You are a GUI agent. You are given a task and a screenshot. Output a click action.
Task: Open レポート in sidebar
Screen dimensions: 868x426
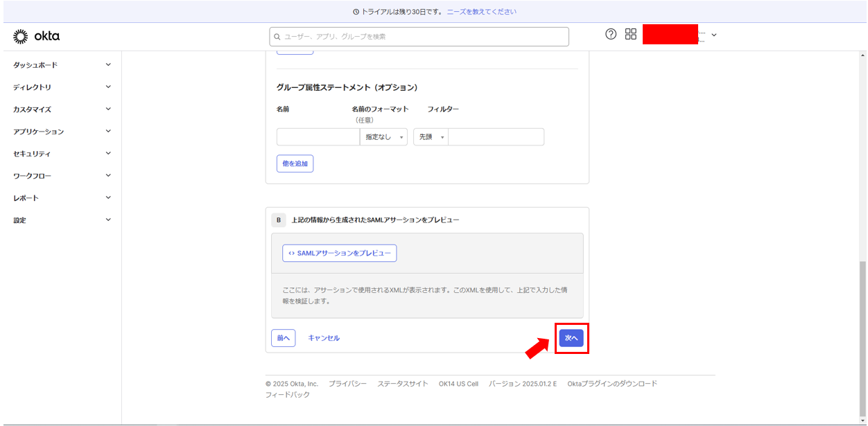(26, 198)
